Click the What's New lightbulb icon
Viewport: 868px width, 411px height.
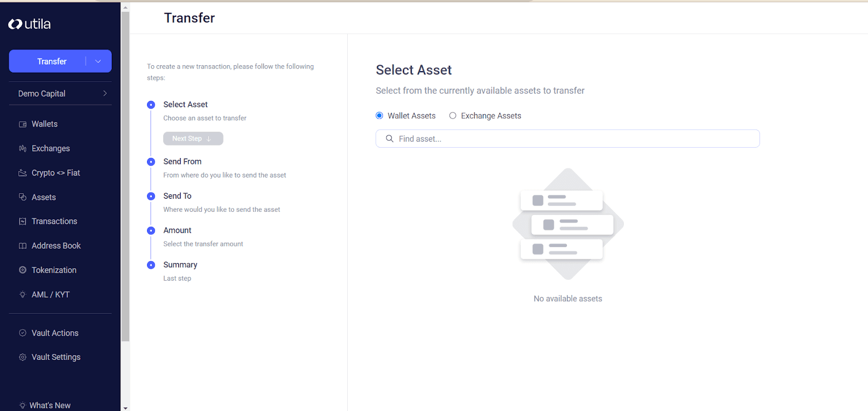pyautogui.click(x=23, y=406)
